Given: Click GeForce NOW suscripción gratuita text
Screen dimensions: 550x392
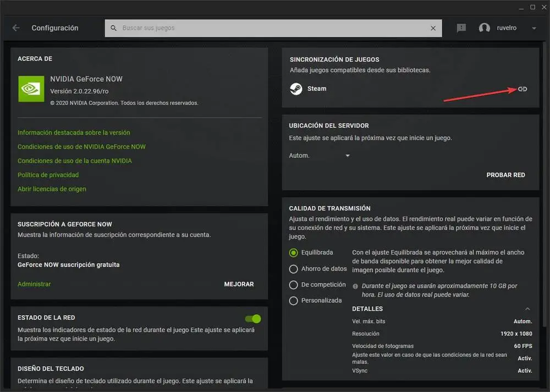Looking at the screenshot, I should pyautogui.click(x=68, y=264).
